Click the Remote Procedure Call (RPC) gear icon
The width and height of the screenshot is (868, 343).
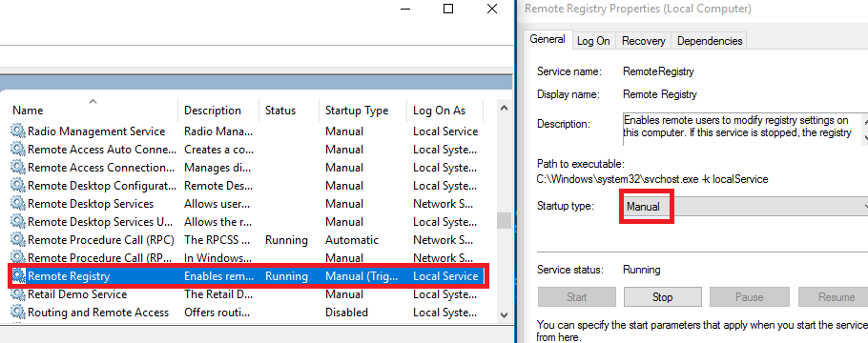coord(18,240)
